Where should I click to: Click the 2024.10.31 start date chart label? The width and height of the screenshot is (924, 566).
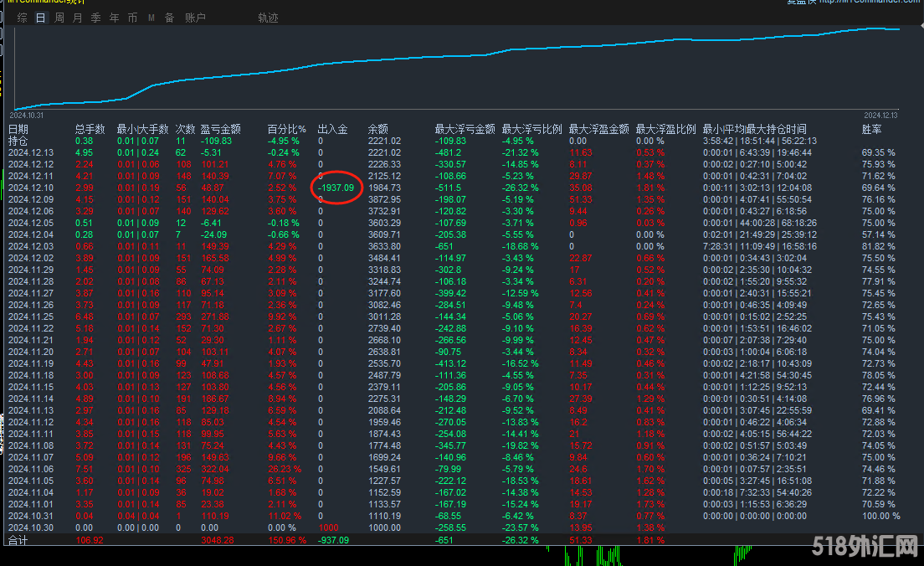tap(26, 115)
